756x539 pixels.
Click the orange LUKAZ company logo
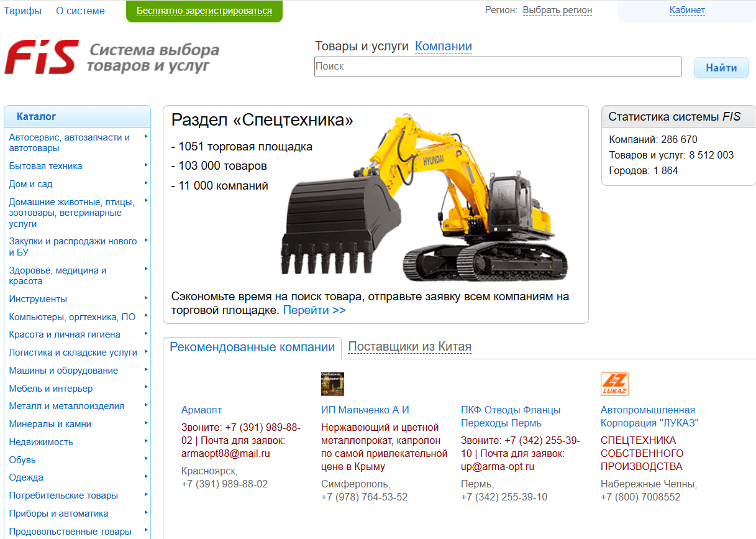click(x=614, y=384)
